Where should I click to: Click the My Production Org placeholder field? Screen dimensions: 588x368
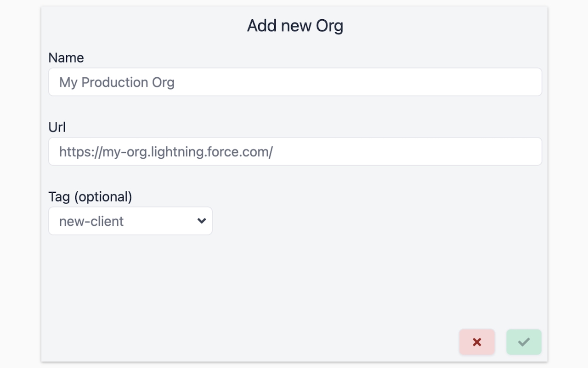[x=294, y=82]
